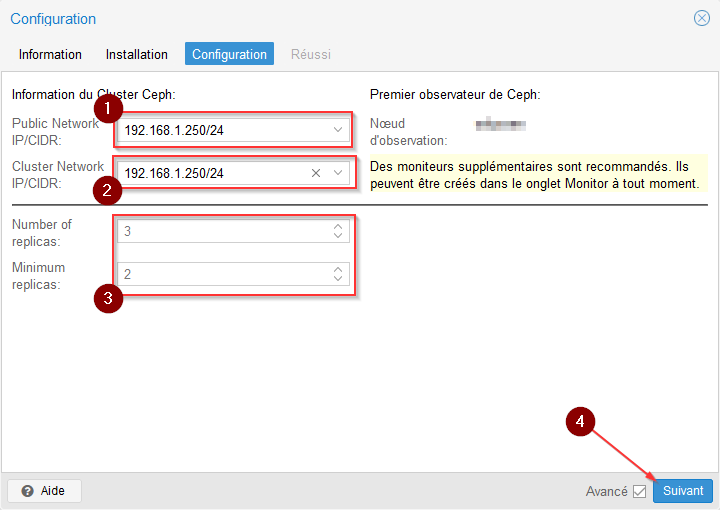
Task: Switch to the Installation tab
Action: point(137,54)
